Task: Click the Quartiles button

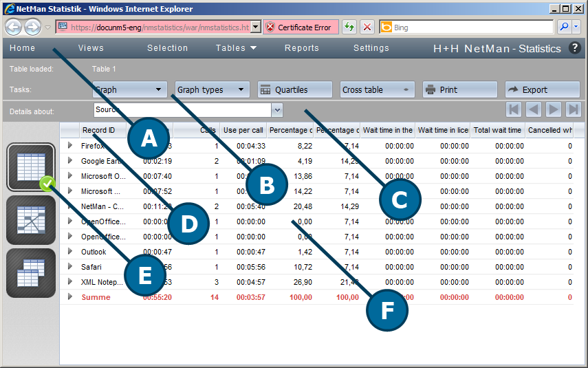Action: point(294,89)
